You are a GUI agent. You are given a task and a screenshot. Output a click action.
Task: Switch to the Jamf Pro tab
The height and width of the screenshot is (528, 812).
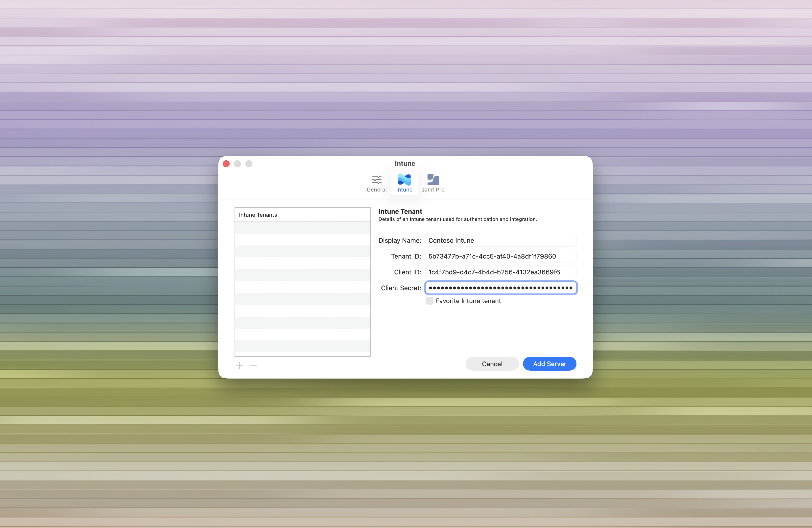point(433,184)
